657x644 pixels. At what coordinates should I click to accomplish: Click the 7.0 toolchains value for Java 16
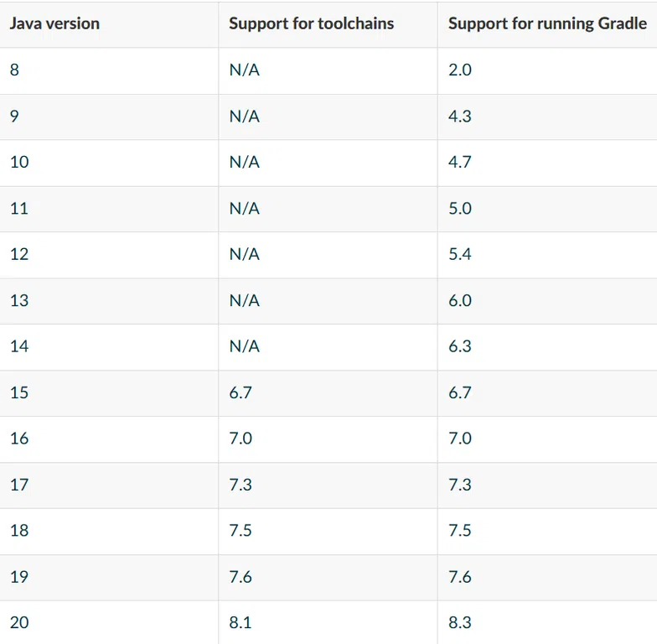click(x=241, y=439)
